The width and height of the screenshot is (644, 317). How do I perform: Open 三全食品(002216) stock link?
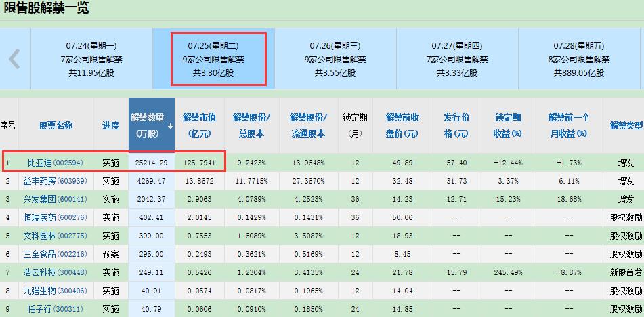pyautogui.click(x=55, y=254)
